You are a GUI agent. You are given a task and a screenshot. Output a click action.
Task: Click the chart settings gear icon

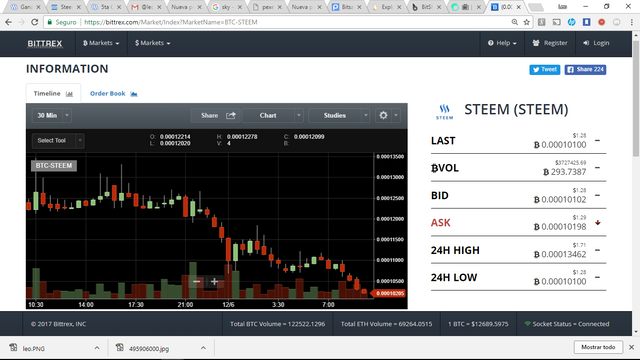383,116
